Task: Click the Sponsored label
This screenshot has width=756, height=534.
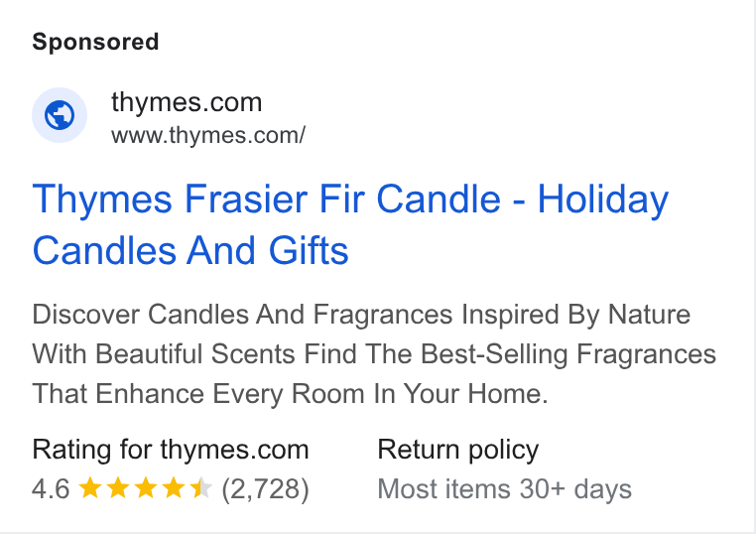Action: click(95, 42)
